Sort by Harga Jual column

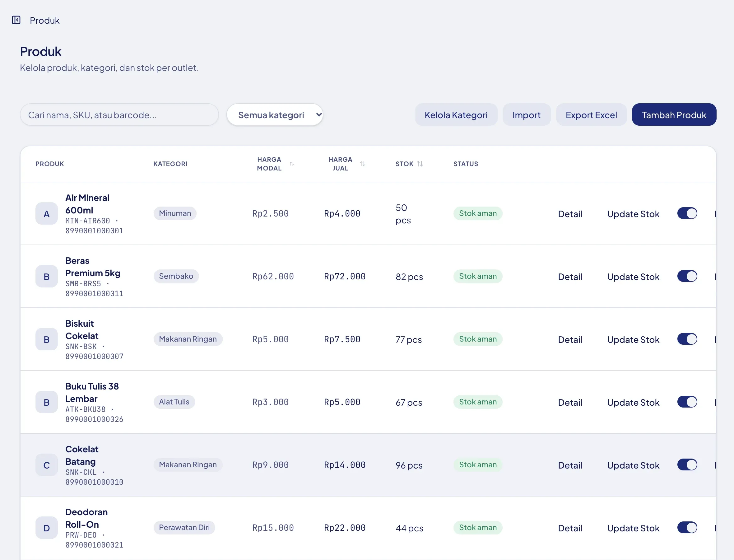(363, 164)
